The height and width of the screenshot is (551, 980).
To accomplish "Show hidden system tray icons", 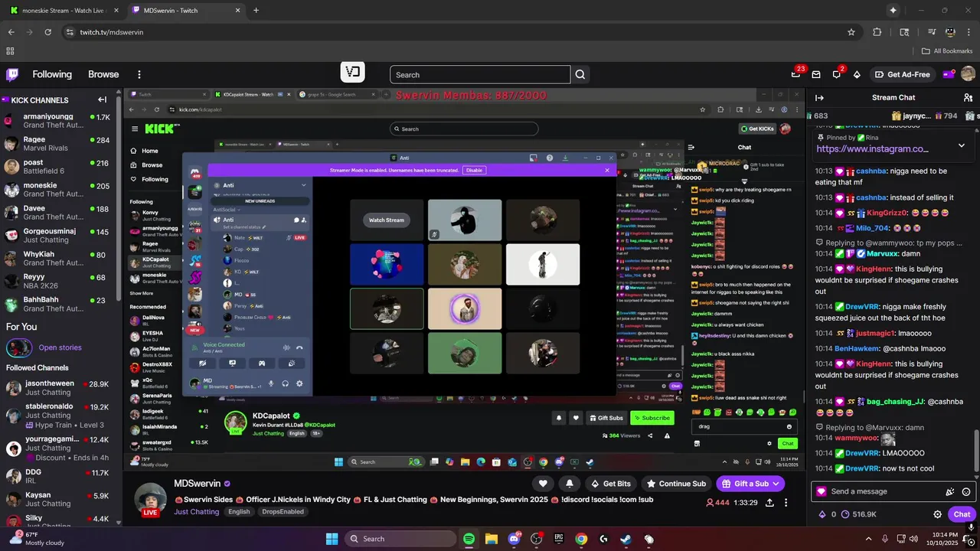I will point(868,539).
